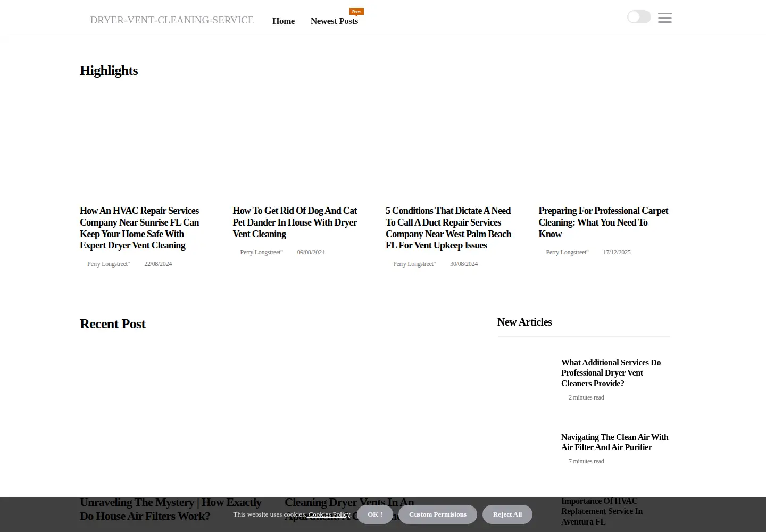Screen dimensions: 766x532
Task: Open the Newest Posts menu item
Action: click(x=334, y=21)
